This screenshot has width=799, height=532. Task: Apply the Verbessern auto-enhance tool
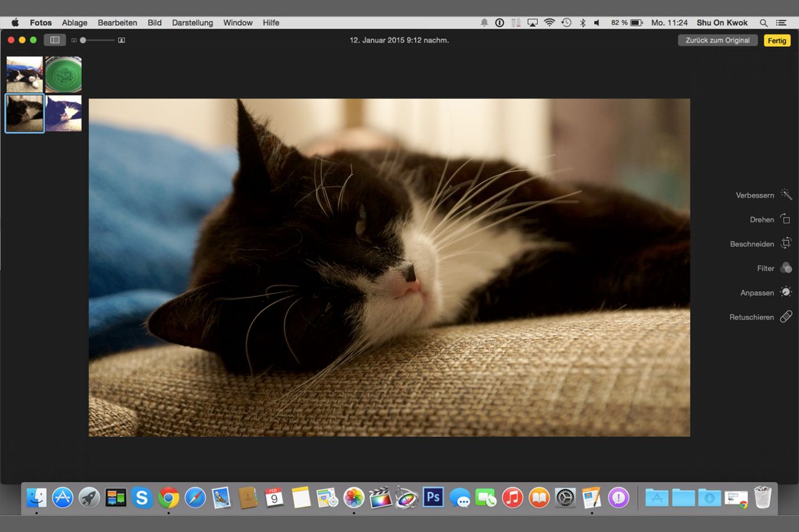pos(764,195)
